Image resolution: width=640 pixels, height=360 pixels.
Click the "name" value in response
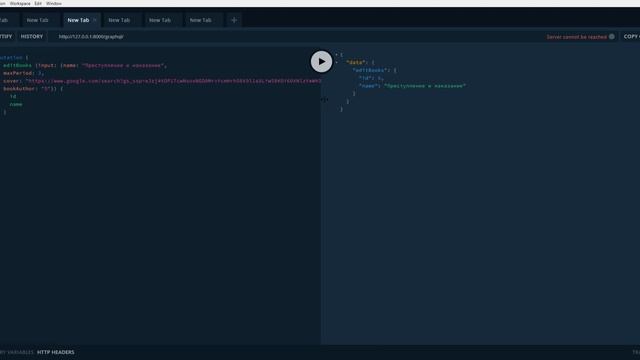point(424,86)
